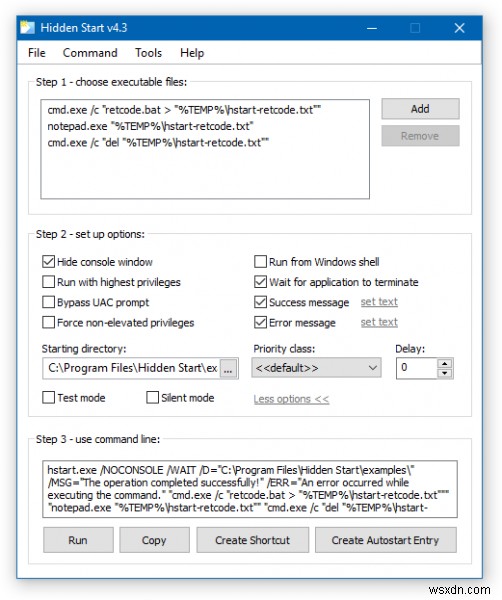Open the Priority class dropdown
Screen dimensions: 502x600
point(316,368)
